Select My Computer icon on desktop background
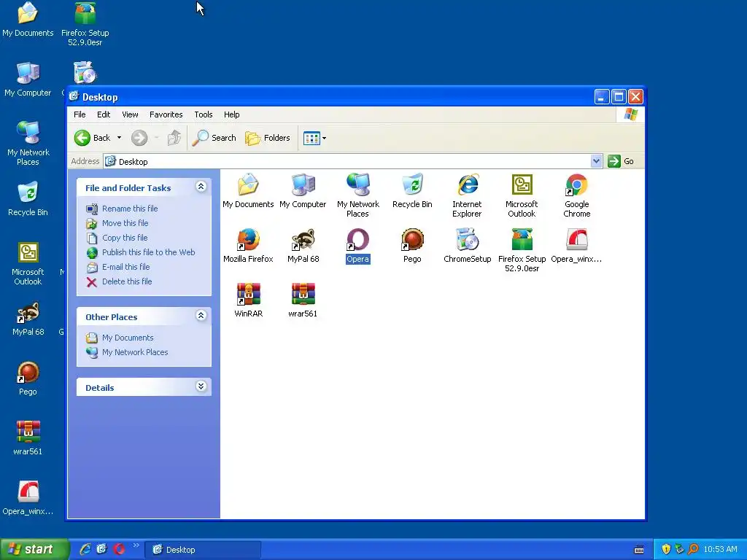This screenshot has width=747, height=560. pyautogui.click(x=28, y=79)
